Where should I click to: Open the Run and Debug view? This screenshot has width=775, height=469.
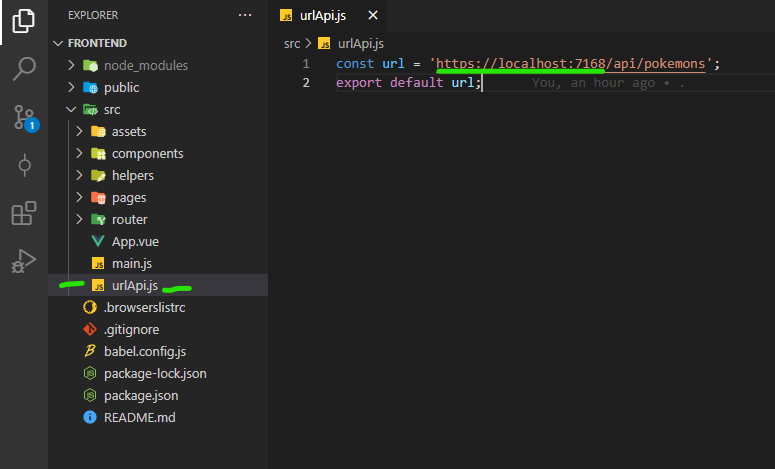[23, 261]
